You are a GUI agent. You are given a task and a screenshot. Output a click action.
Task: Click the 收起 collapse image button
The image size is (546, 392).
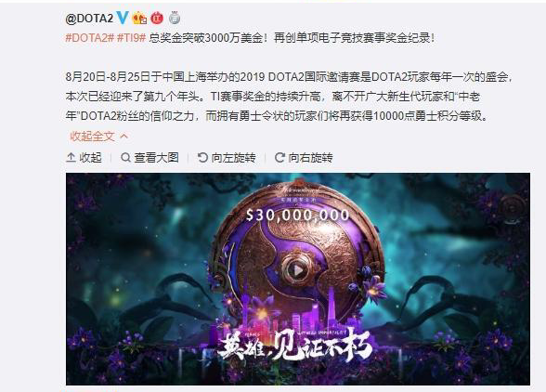(84, 158)
